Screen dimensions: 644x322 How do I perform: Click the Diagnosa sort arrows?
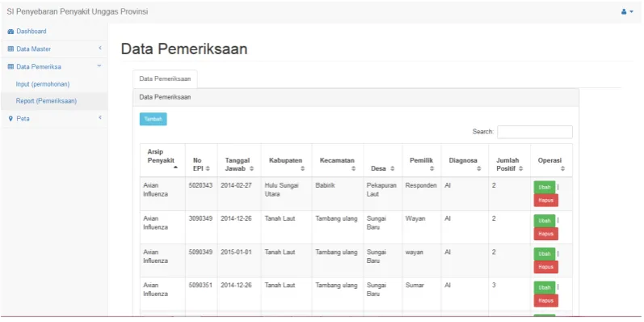coord(479,168)
